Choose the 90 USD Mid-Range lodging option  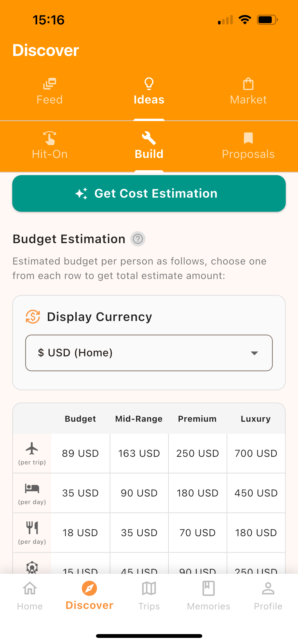(x=139, y=493)
